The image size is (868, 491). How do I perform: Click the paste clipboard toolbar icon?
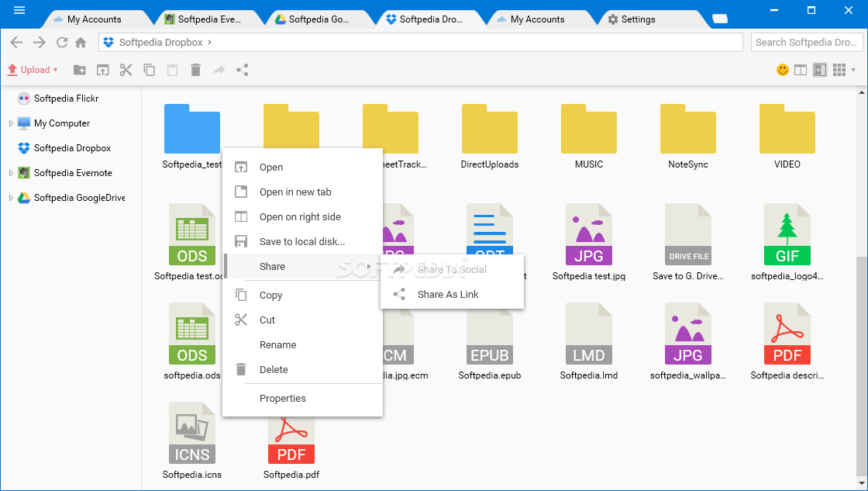click(173, 70)
